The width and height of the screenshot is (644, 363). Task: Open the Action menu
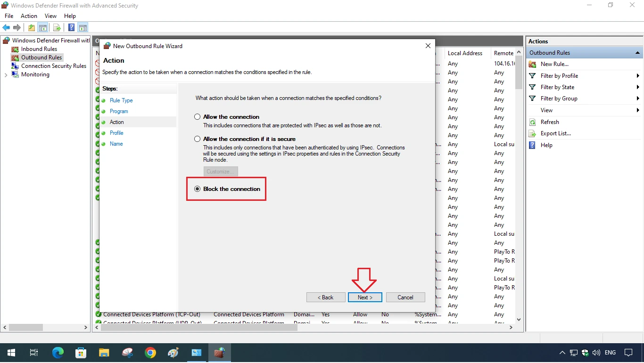point(29,16)
